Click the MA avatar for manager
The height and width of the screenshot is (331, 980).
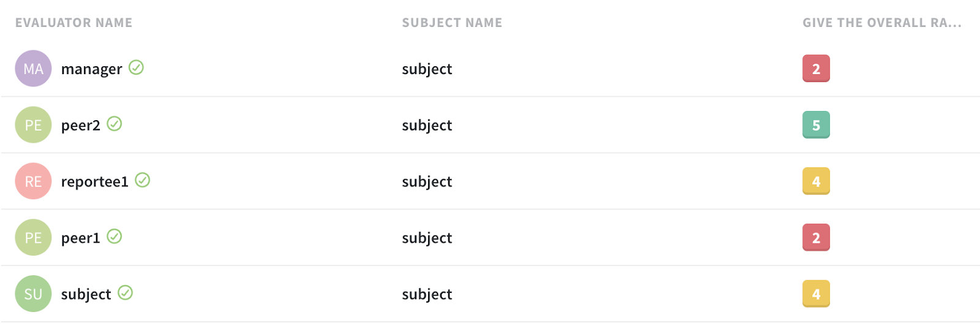click(x=33, y=69)
